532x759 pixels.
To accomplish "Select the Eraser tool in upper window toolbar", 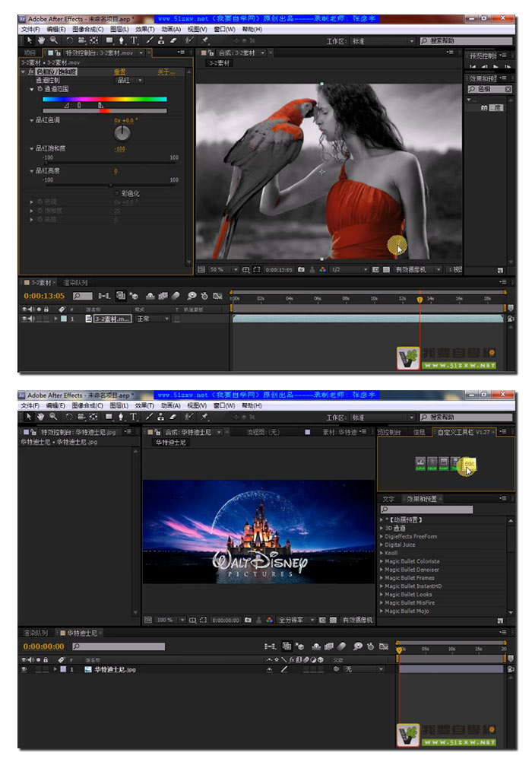I will coord(173,40).
